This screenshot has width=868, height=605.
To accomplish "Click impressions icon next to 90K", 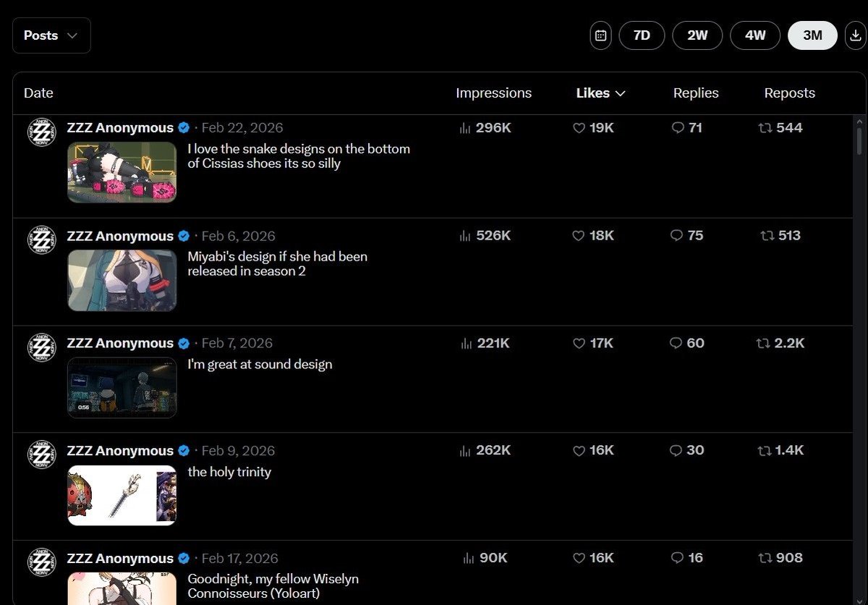I will (468, 559).
